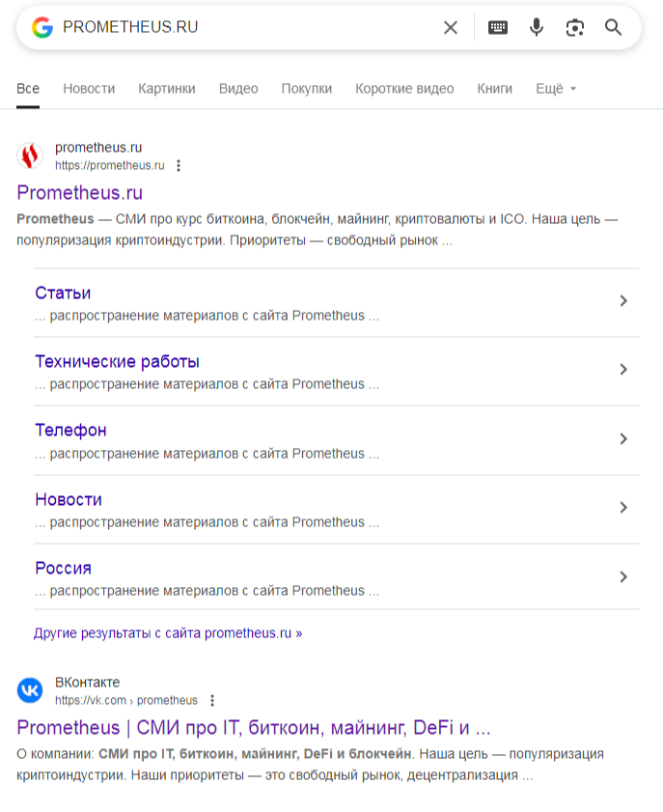663x812 pixels.
Task: Click the VK logo favicon
Action: tap(30, 690)
